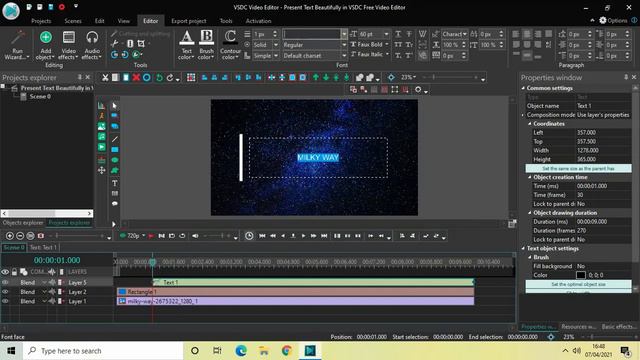Collapse the Common settings section
Image resolution: width=640 pixels, height=360 pixels.
[523, 88]
